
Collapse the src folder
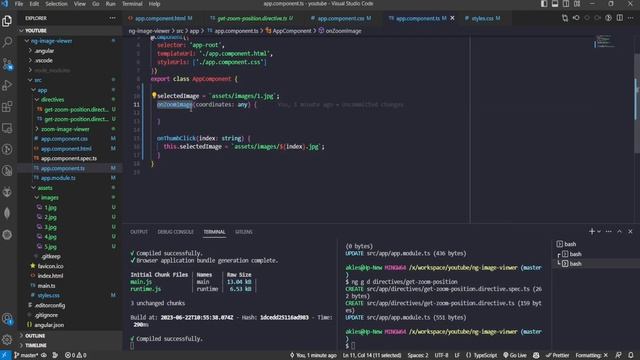69,80
